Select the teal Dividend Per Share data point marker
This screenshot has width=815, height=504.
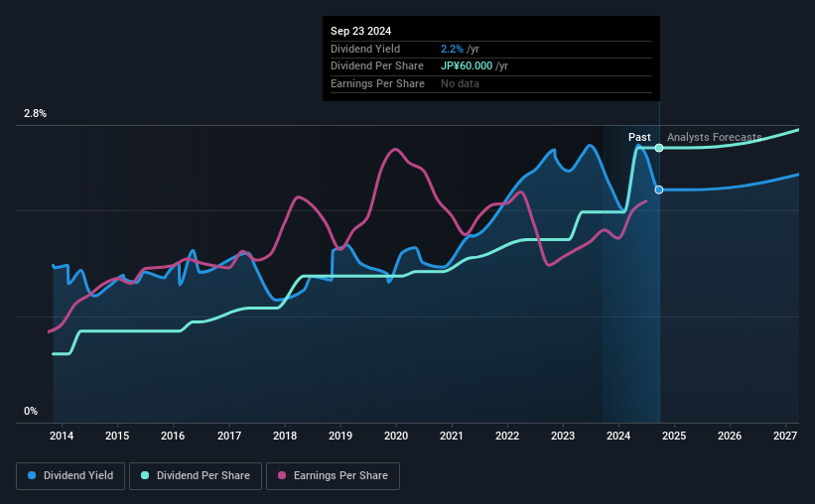[x=659, y=148]
